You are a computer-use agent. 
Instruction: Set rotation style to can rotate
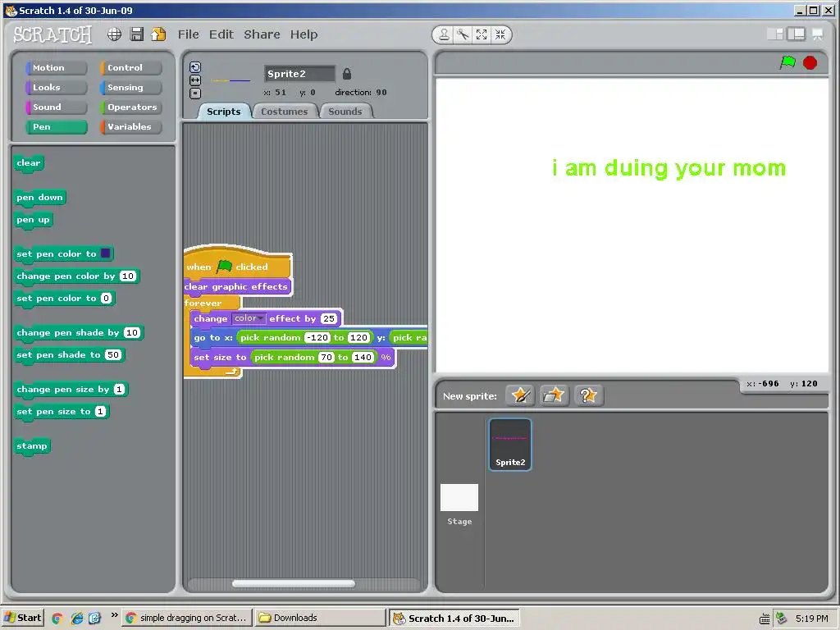(195, 67)
